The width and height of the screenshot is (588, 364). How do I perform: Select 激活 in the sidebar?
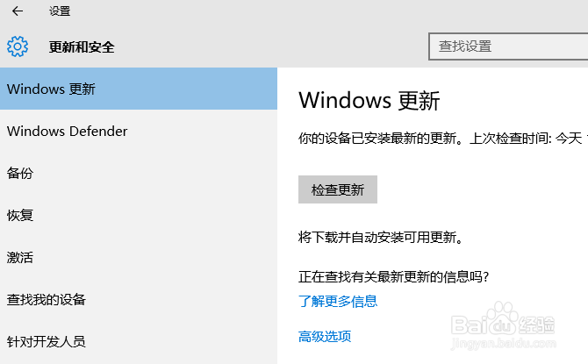coord(20,257)
